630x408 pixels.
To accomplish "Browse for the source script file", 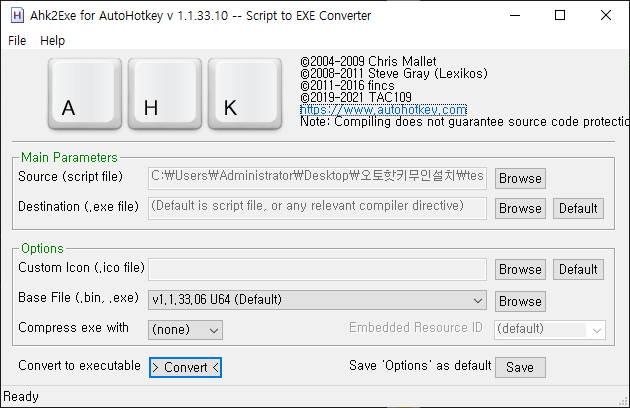I will click(x=520, y=178).
